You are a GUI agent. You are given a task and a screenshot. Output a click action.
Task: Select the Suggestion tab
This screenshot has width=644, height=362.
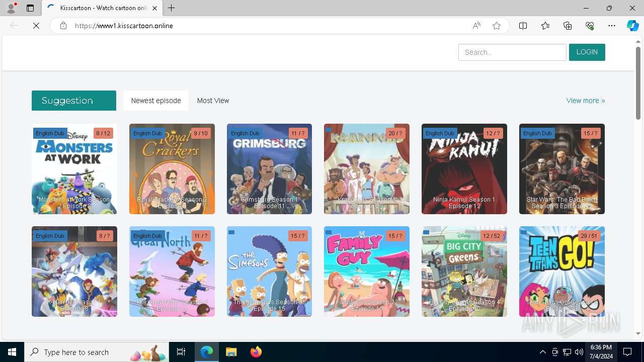(x=74, y=101)
